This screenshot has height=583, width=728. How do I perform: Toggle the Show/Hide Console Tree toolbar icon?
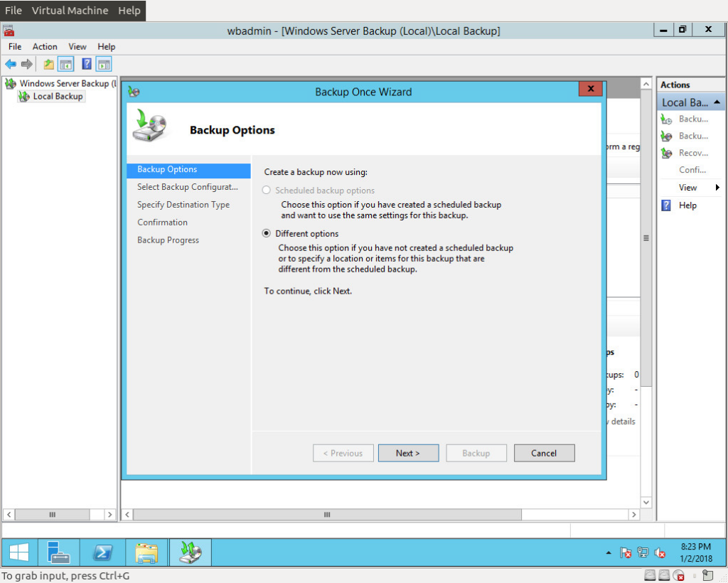tap(66, 64)
